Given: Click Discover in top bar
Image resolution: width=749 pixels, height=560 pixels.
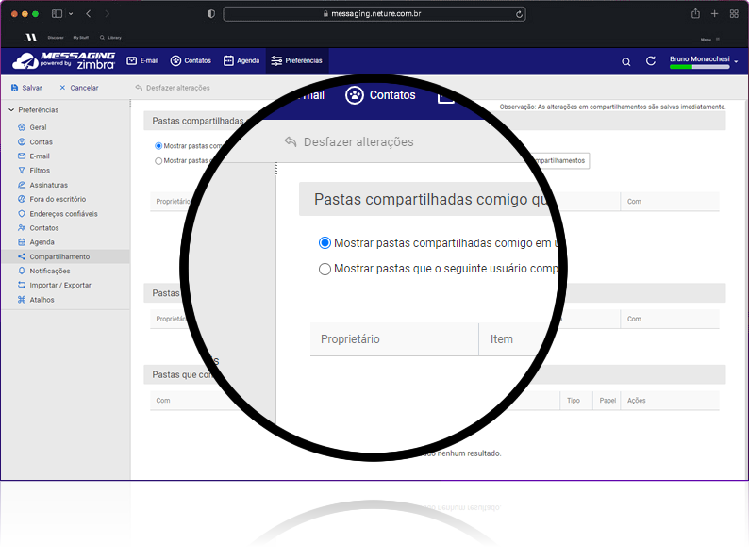Looking at the screenshot, I should (56, 37).
